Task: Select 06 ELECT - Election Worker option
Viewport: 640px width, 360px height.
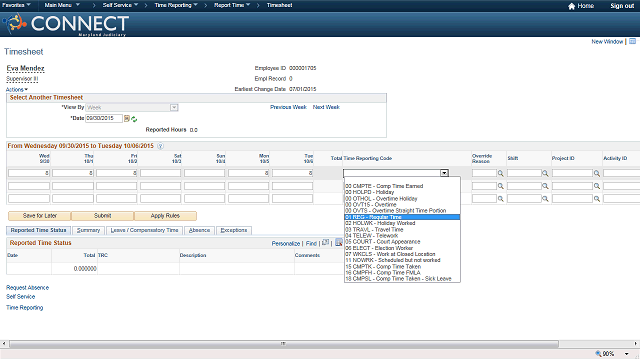Action: click(402, 248)
